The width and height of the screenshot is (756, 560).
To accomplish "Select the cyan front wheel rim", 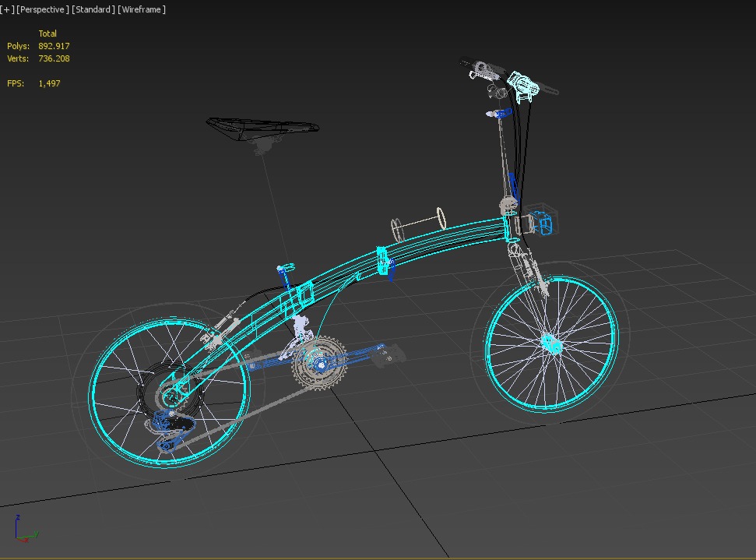I will [551, 344].
